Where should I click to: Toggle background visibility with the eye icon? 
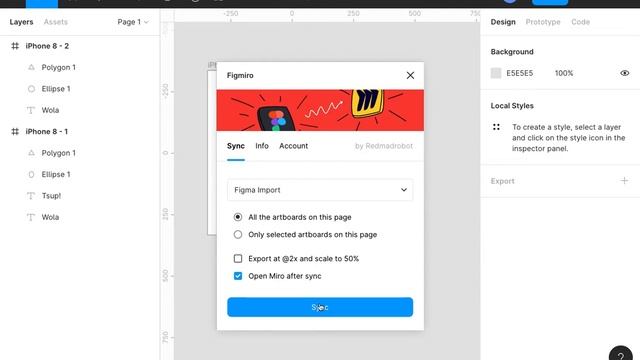tap(624, 73)
